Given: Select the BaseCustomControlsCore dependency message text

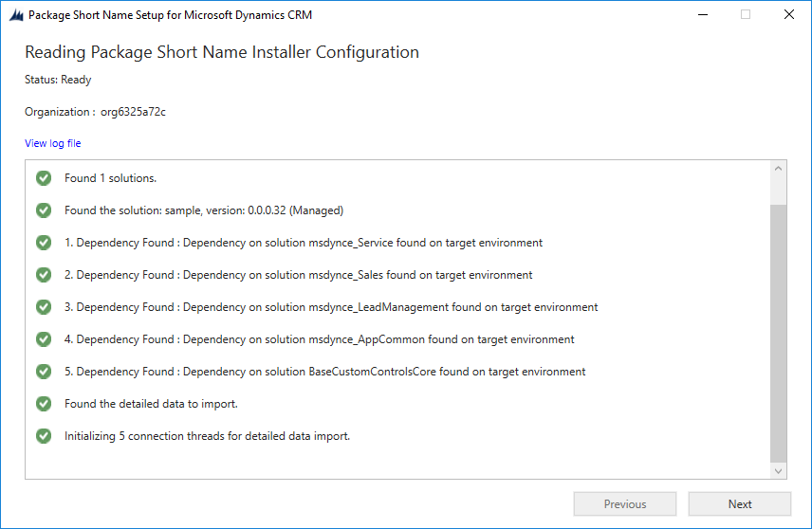Looking at the screenshot, I should click(x=324, y=372).
